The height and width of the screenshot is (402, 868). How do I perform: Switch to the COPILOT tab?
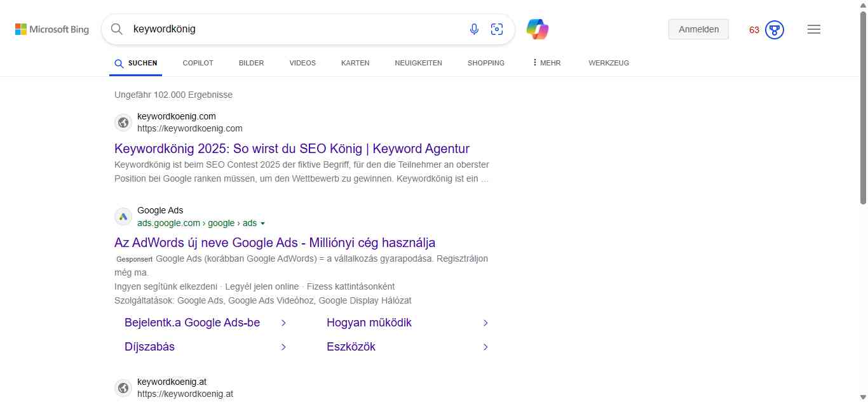click(198, 63)
